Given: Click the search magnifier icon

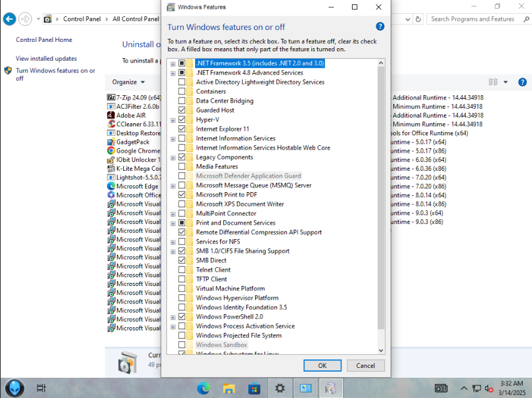Looking at the screenshot, I should click(x=526, y=19).
